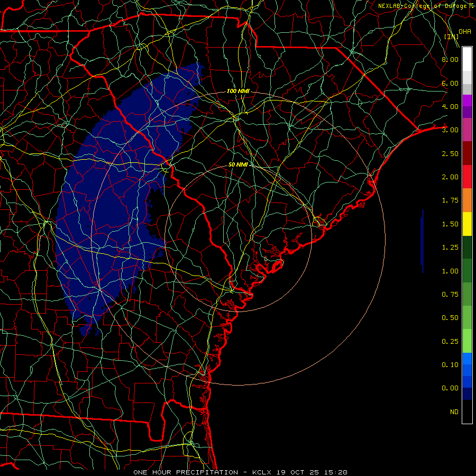Click the 100 NMI range ring label
The width and height of the screenshot is (476, 476).
pyautogui.click(x=238, y=91)
